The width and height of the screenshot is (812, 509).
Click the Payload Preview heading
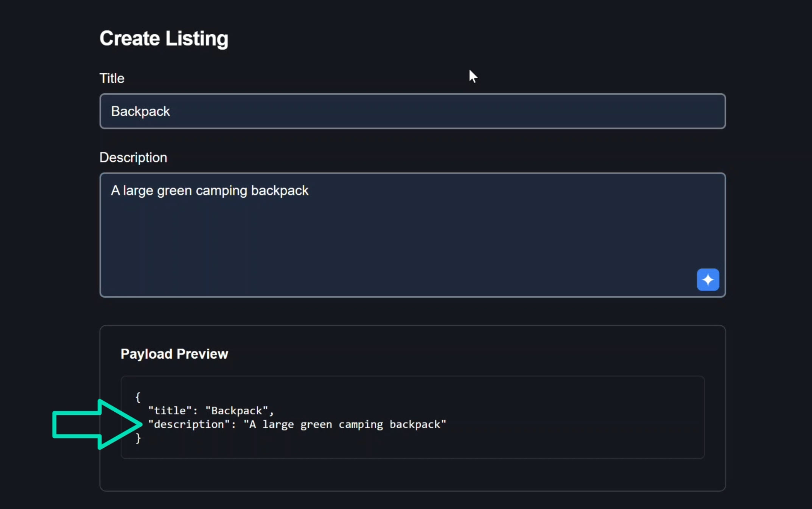[x=174, y=353]
